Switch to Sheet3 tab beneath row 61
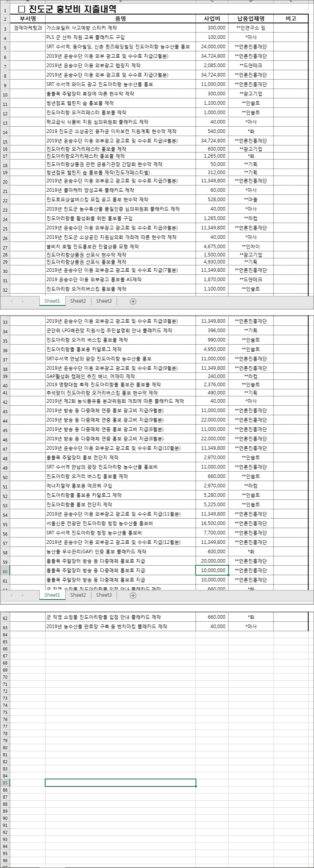 (x=104, y=595)
